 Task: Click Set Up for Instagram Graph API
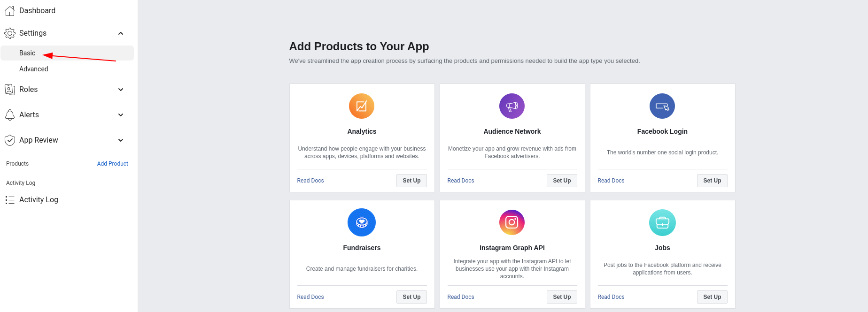(562, 297)
